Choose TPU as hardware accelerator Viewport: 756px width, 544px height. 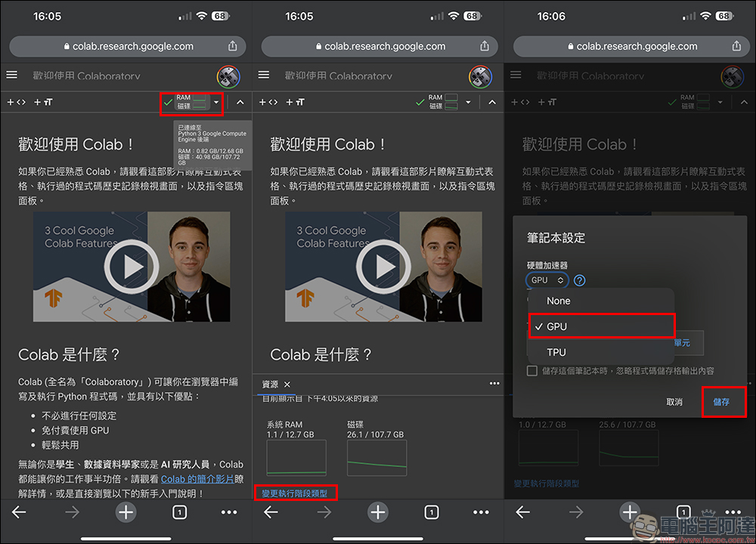(601, 352)
